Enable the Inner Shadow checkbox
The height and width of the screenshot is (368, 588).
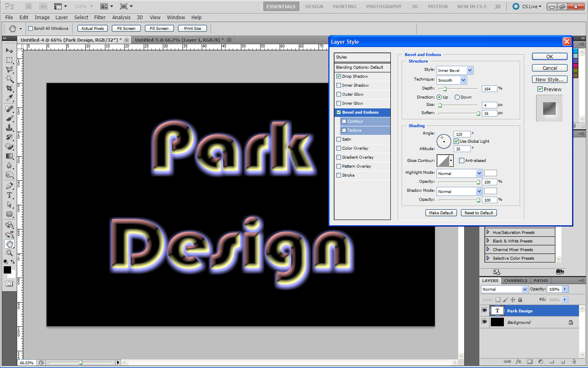(x=339, y=85)
